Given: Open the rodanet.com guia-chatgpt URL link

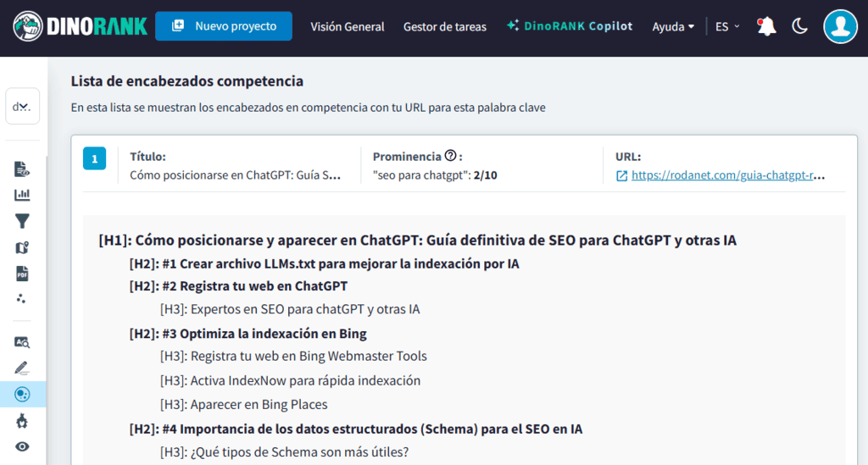Looking at the screenshot, I should tap(728, 175).
